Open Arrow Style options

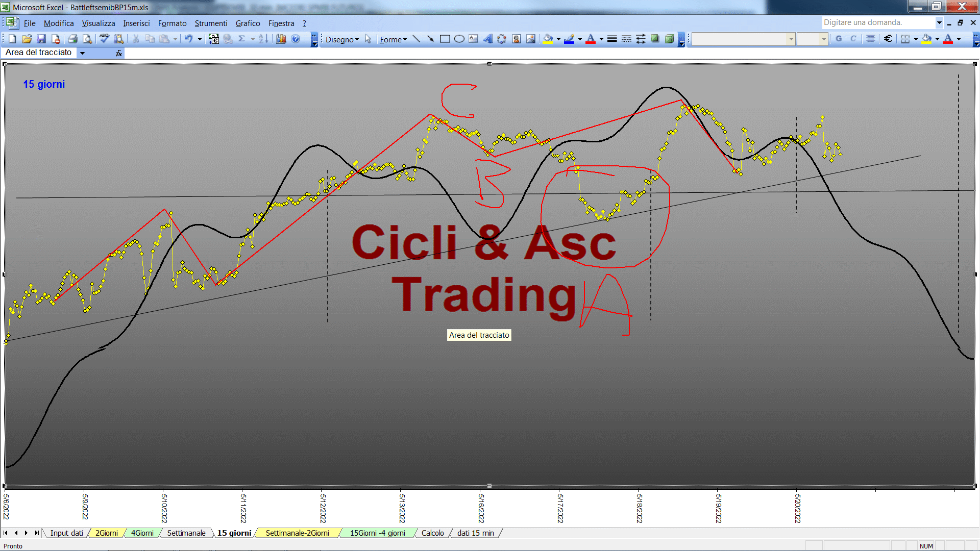point(641,39)
